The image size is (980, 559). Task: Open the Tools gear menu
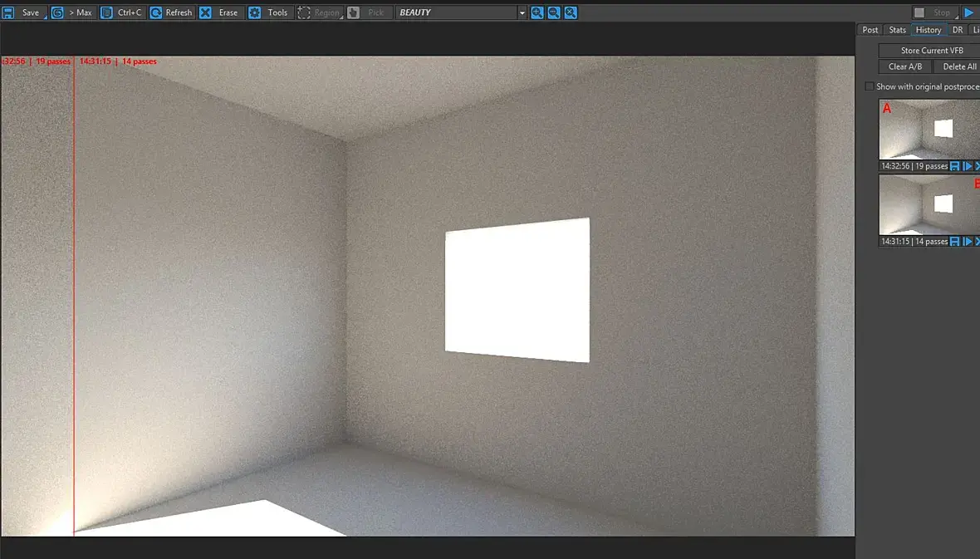268,12
